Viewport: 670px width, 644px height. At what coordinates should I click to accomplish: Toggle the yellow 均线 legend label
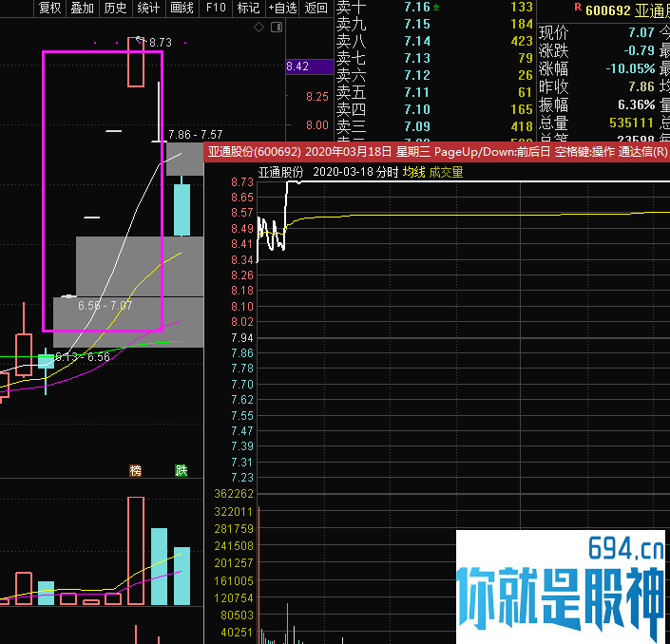click(413, 173)
